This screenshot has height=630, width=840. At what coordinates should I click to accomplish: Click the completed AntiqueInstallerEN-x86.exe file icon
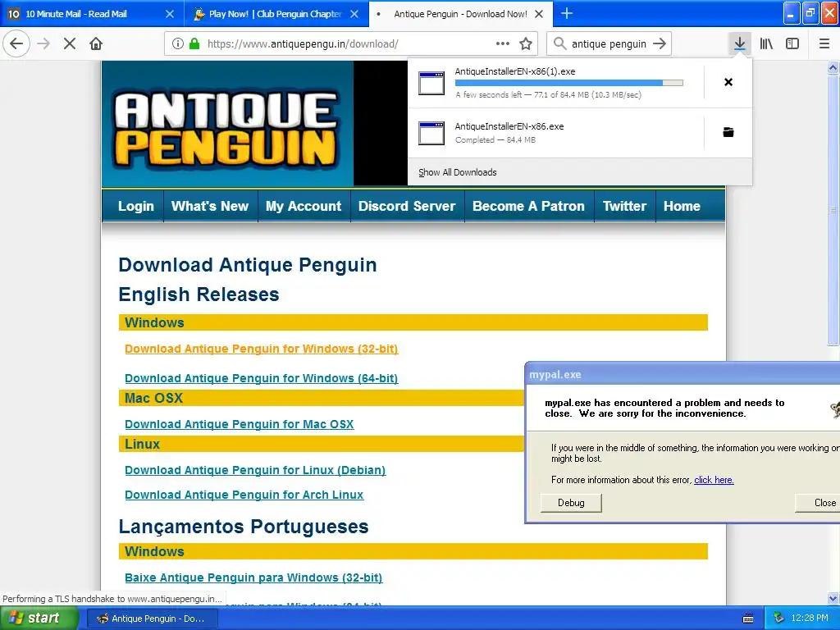tap(431, 134)
